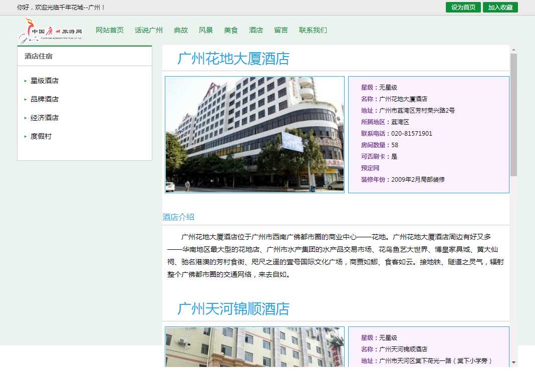Image resolution: width=535 pixels, height=392 pixels.
Task: Click the 度假村 sidebar link
Action: 41,136
